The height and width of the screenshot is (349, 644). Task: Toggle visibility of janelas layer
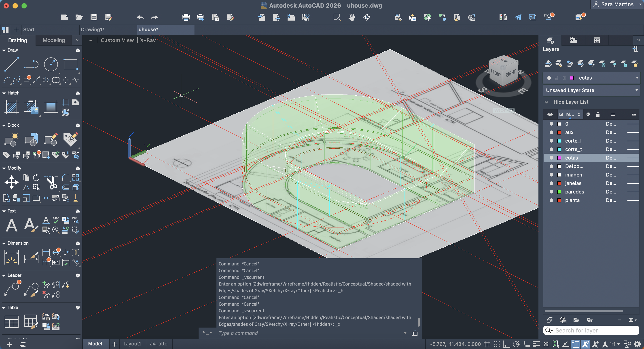tap(551, 183)
